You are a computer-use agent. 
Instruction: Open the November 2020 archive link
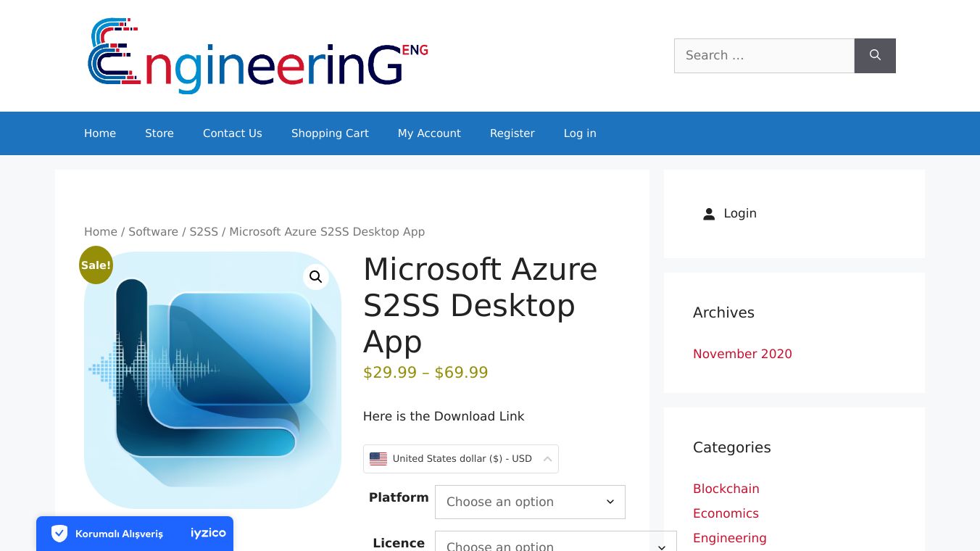742,354
